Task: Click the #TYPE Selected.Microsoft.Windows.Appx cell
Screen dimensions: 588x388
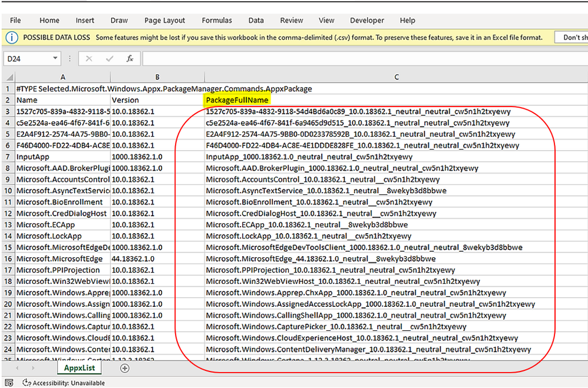Action: 62,89
